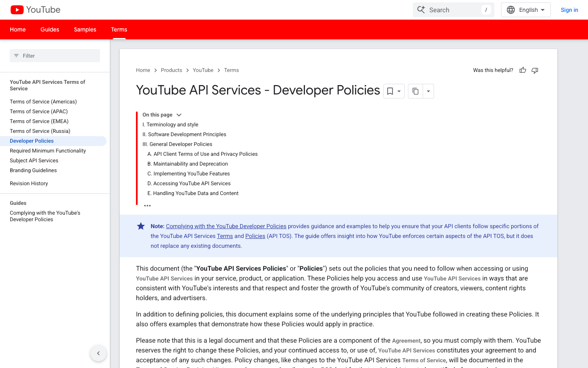Jump to A. API Client Terms of Use

tap(203, 154)
